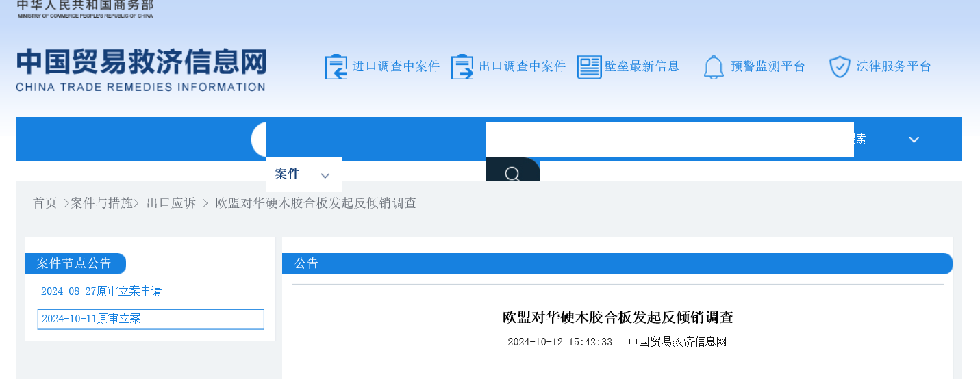Viewport: 980px width, 379px height.
Task: Click the 案件节点公告 panel header
Action: click(75, 264)
